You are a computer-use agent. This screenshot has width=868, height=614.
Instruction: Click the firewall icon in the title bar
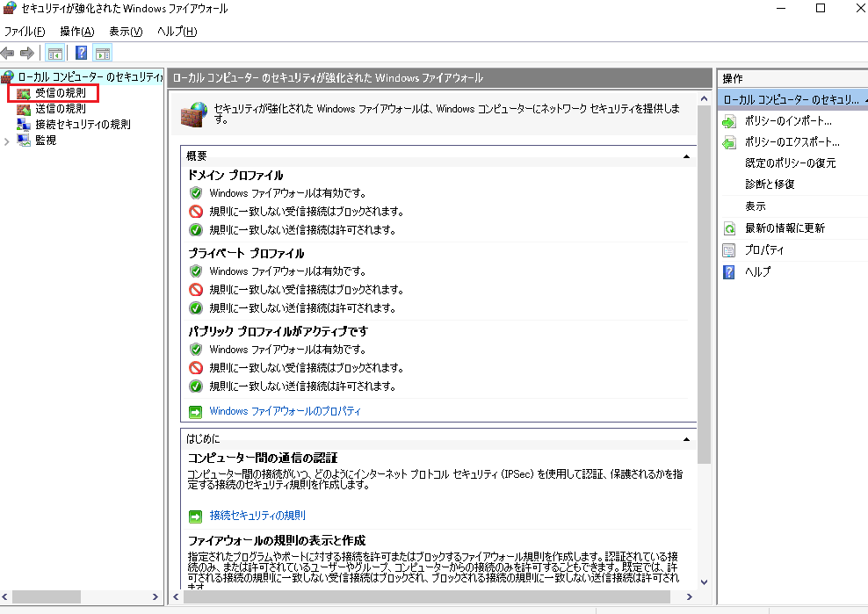tap(10, 8)
